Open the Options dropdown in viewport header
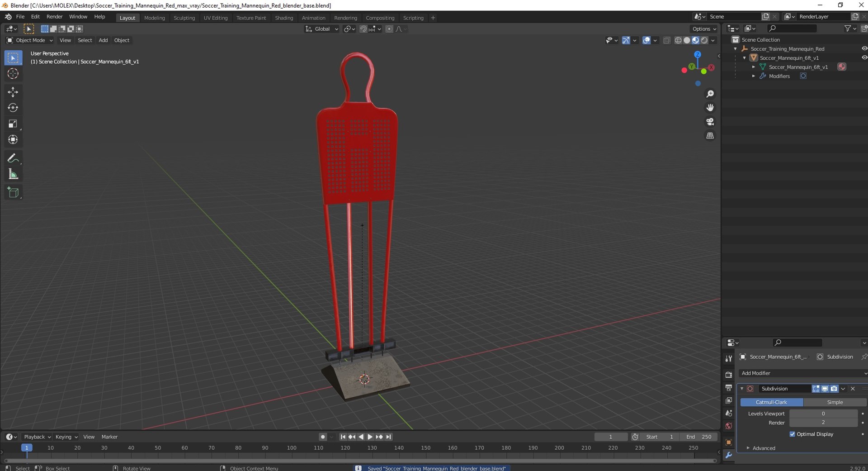868x471 pixels. [x=704, y=29]
